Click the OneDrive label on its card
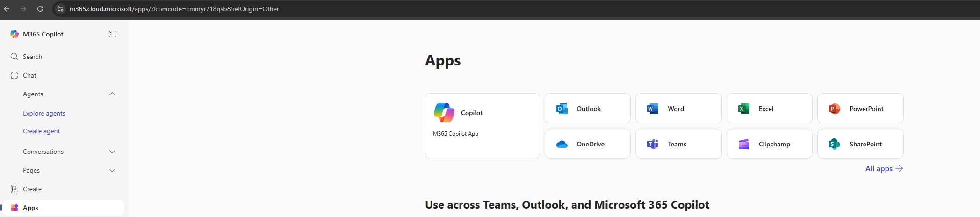This screenshot has width=980, height=217. pyautogui.click(x=591, y=144)
